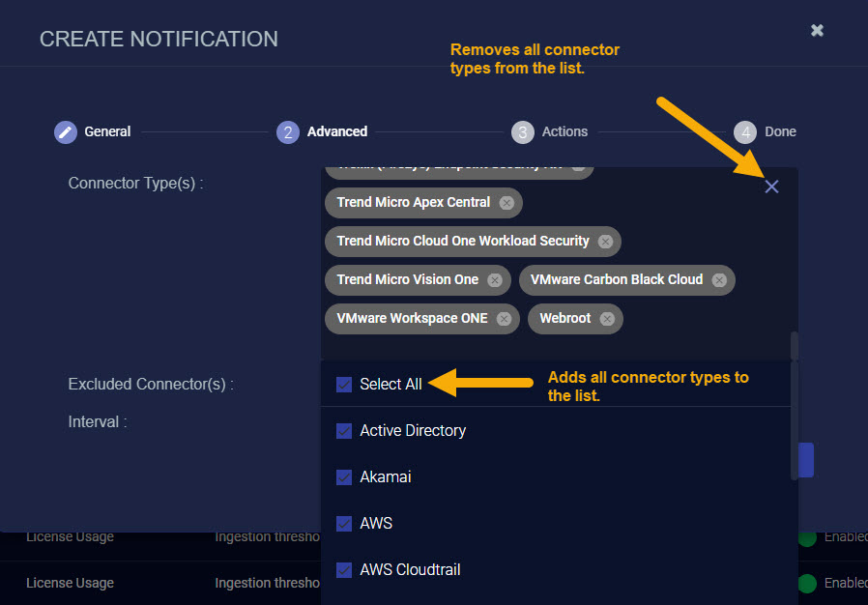Remove the Webroot connector tag

[x=607, y=319]
